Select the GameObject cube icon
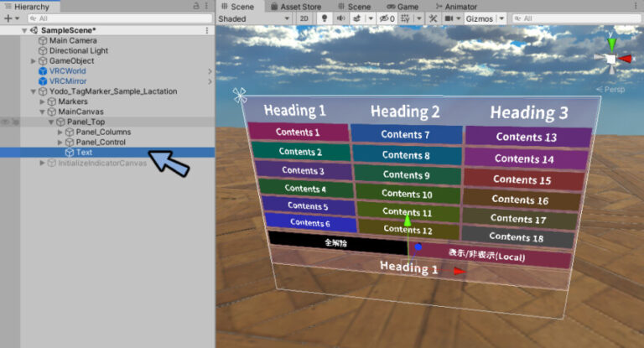Image resolution: width=644 pixels, height=348 pixels. (43, 61)
